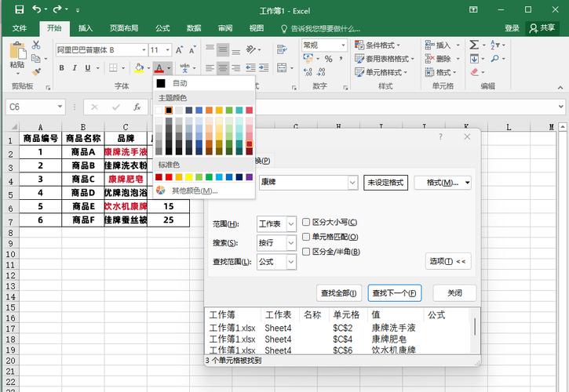Merge and center the selected cells

coord(282,67)
